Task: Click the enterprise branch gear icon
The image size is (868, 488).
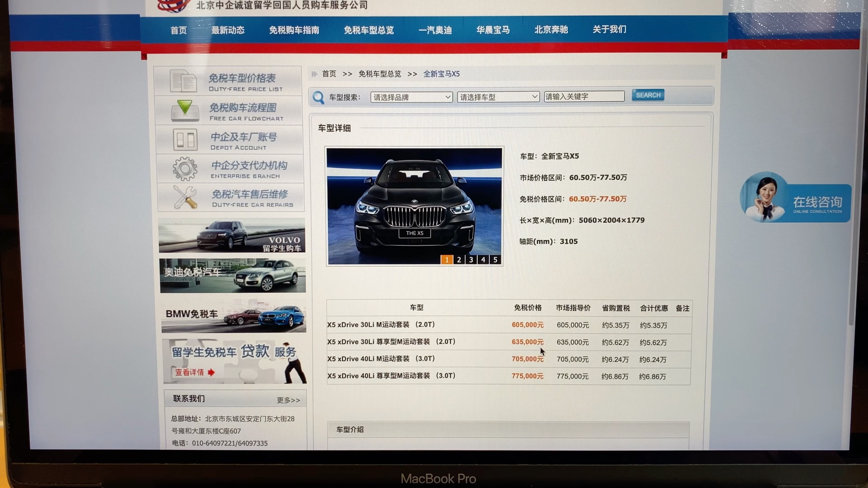Action: pos(185,169)
